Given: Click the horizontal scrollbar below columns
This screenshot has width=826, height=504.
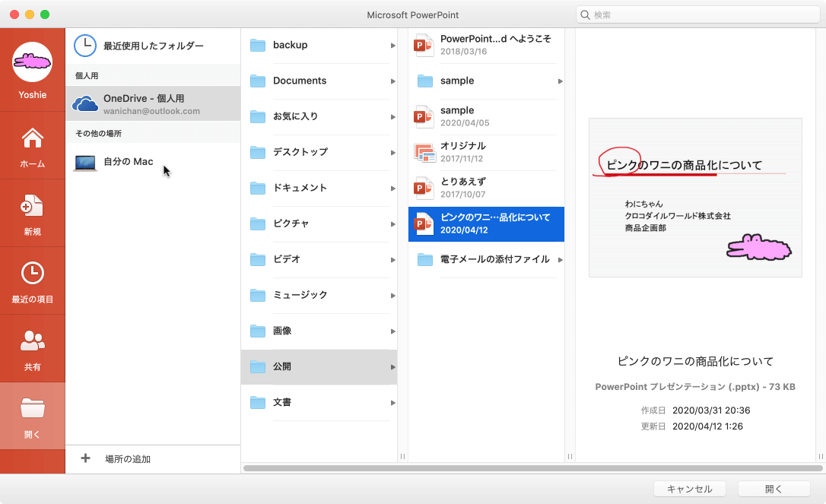Looking at the screenshot, I should [532, 468].
